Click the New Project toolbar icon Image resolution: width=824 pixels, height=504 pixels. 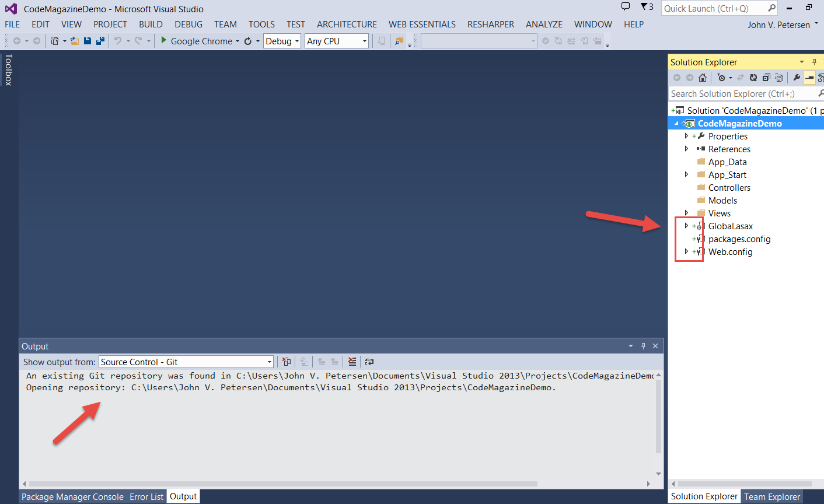[x=55, y=41]
